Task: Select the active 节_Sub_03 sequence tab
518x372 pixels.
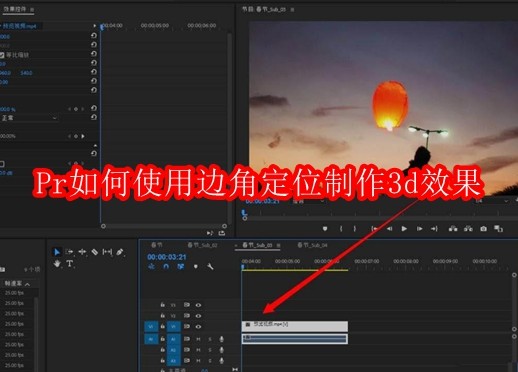Action: point(257,245)
